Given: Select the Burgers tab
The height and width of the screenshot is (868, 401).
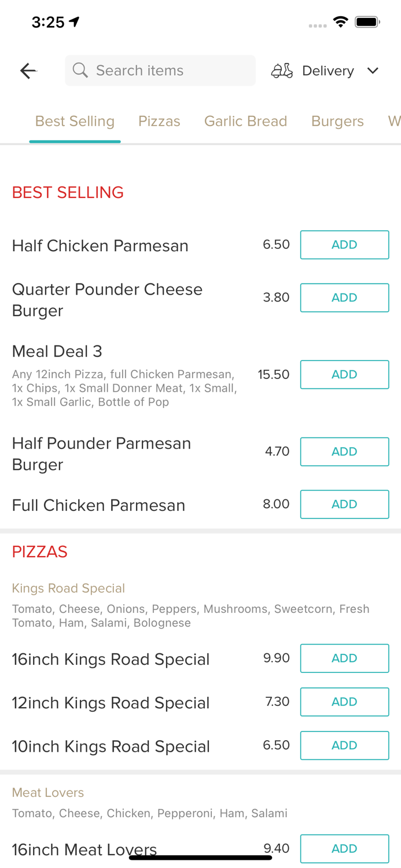Looking at the screenshot, I should pos(337,122).
